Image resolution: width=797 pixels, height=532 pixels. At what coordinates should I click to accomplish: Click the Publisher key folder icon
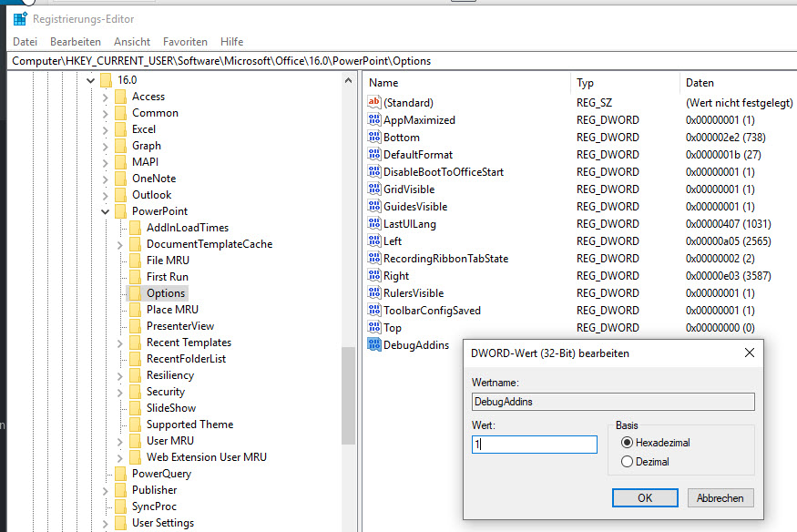(x=120, y=490)
